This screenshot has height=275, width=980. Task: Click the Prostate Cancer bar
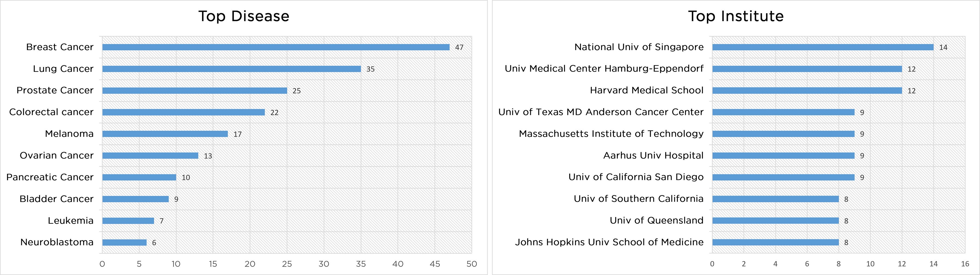click(x=194, y=90)
